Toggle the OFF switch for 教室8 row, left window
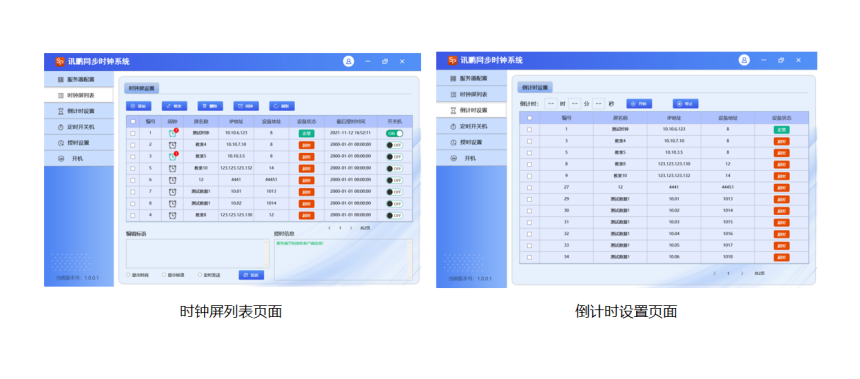Screen dimensions: 860x379 [x=395, y=216]
